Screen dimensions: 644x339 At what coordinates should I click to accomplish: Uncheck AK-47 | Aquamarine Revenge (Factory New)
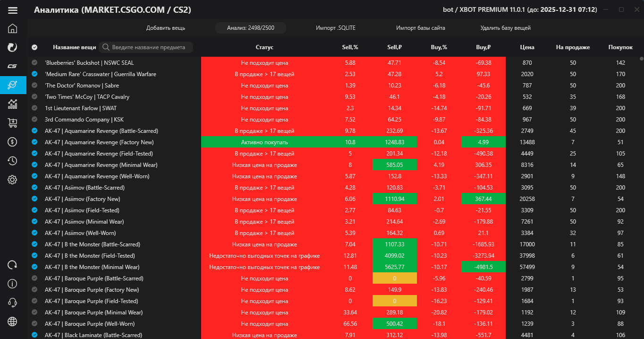34,142
